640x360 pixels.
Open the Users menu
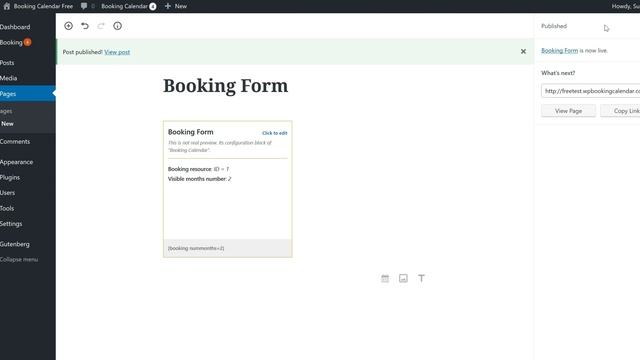(7, 193)
